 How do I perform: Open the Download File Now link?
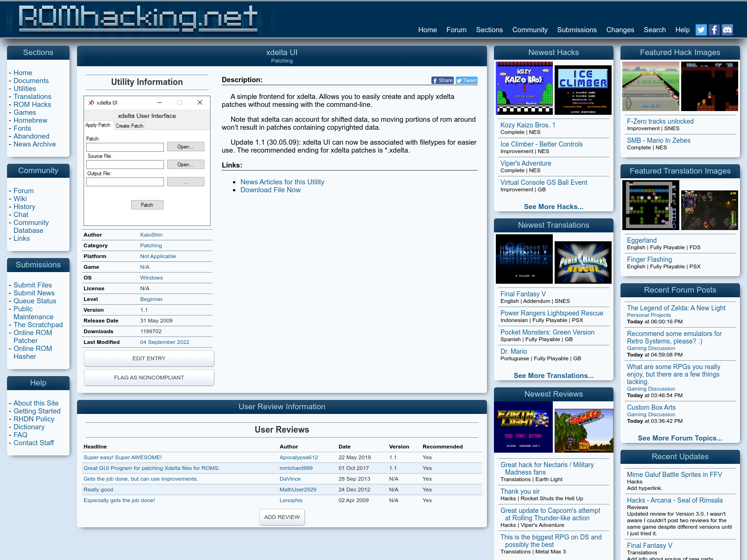[270, 190]
